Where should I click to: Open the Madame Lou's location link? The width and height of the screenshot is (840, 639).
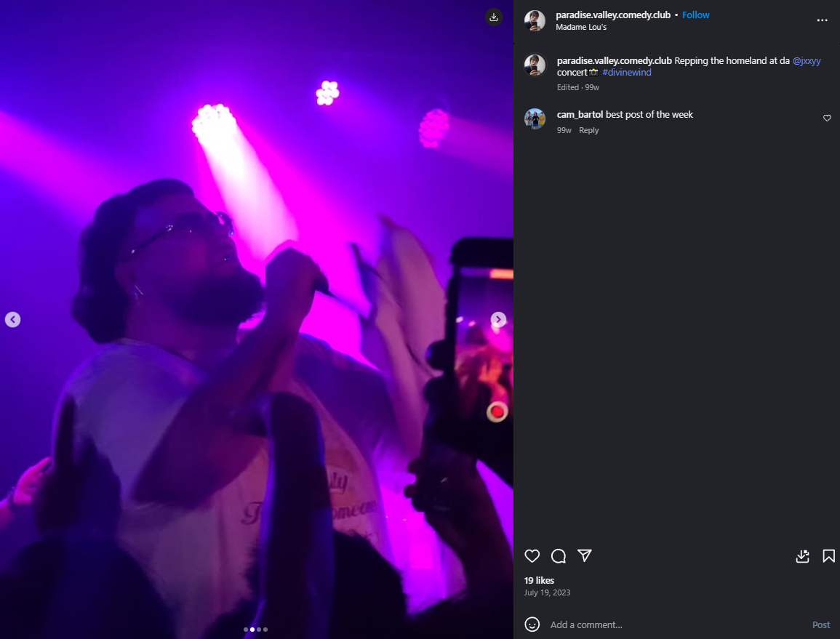(580, 27)
